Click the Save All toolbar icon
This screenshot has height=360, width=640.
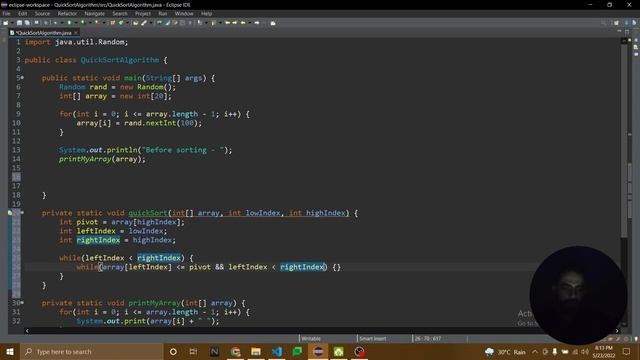tap(27, 23)
